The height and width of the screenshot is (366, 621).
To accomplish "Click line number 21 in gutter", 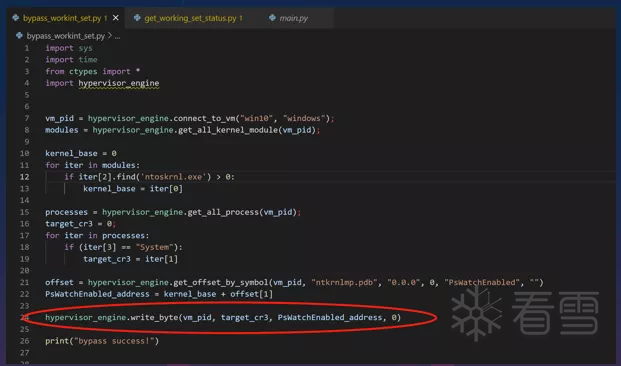I will [25, 283].
